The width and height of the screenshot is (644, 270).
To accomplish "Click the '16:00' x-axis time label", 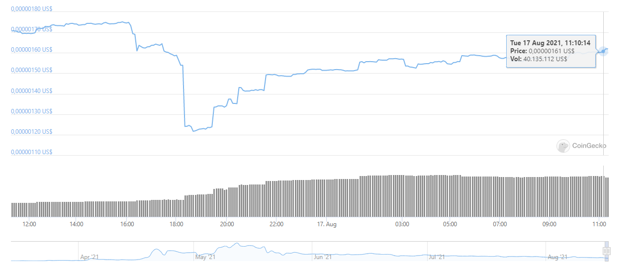I will coord(127,224).
